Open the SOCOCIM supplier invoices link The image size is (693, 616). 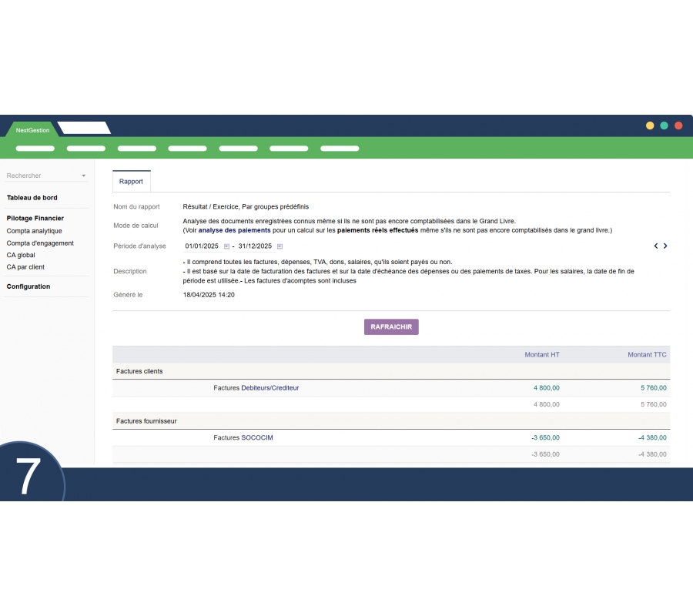[x=256, y=437]
